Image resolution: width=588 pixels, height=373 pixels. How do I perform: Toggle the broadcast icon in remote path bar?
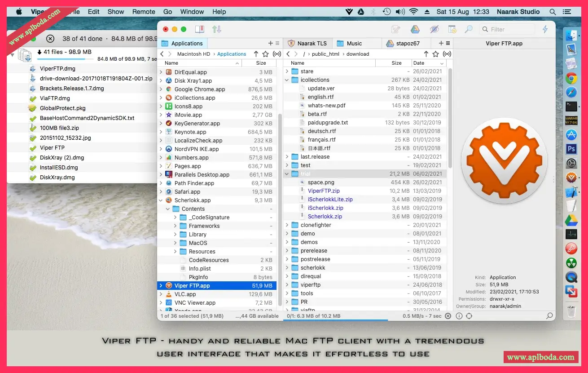[447, 54]
